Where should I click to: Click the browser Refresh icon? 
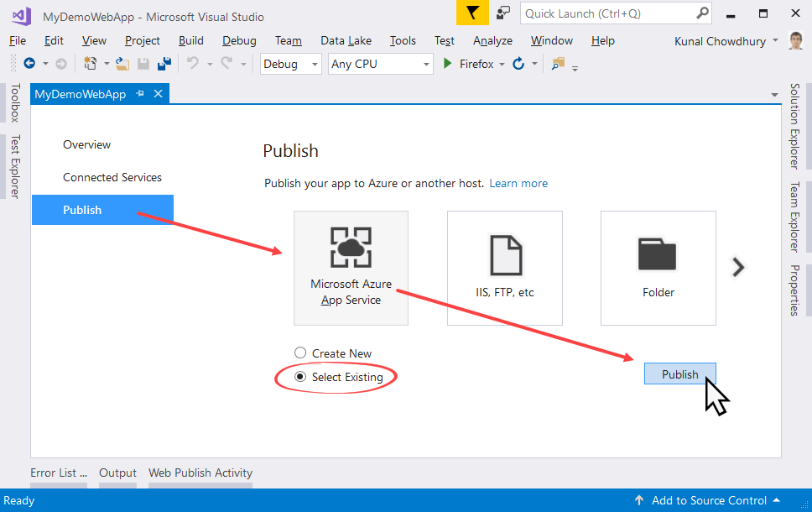(x=518, y=64)
